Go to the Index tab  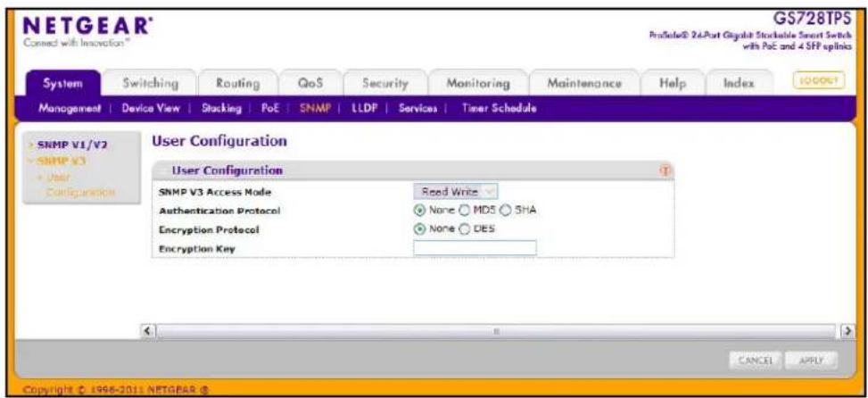(x=739, y=84)
